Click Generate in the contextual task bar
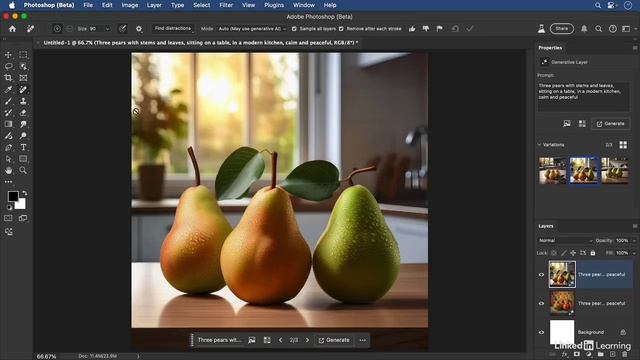This screenshot has height=360, width=640. (x=334, y=340)
